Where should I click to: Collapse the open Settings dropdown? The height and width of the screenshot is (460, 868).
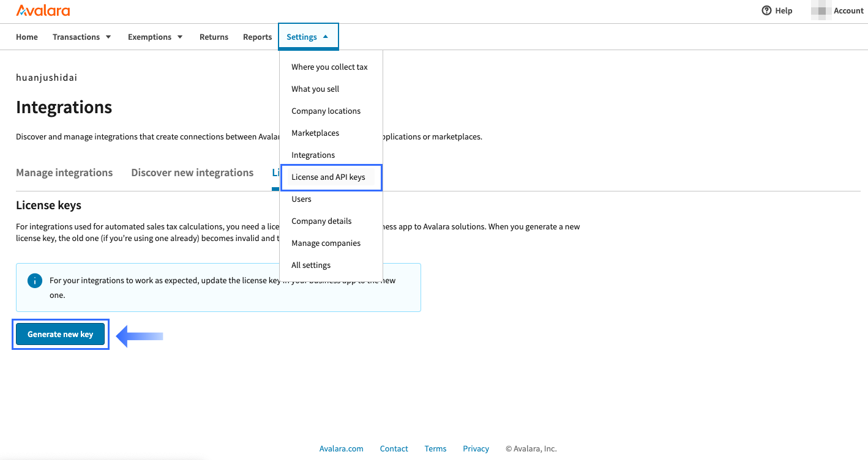pos(308,37)
